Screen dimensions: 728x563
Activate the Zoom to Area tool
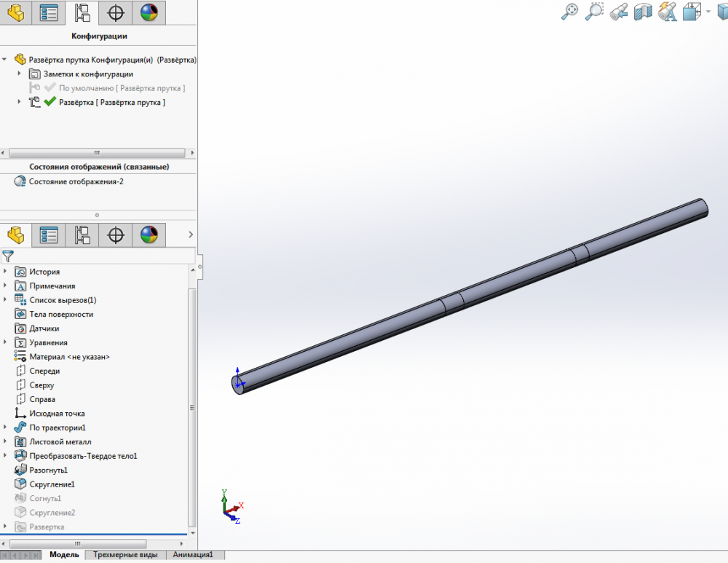595,11
